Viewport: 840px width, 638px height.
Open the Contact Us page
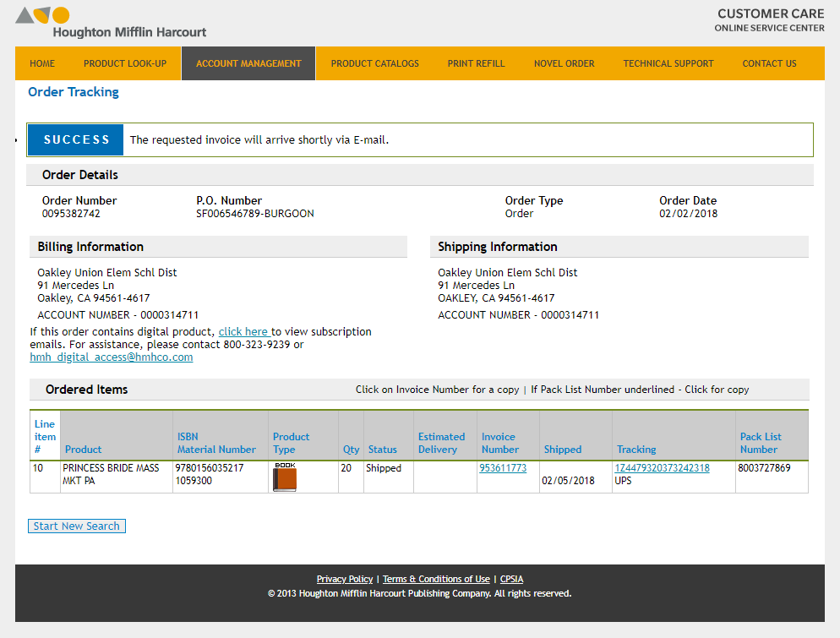pos(769,63)
